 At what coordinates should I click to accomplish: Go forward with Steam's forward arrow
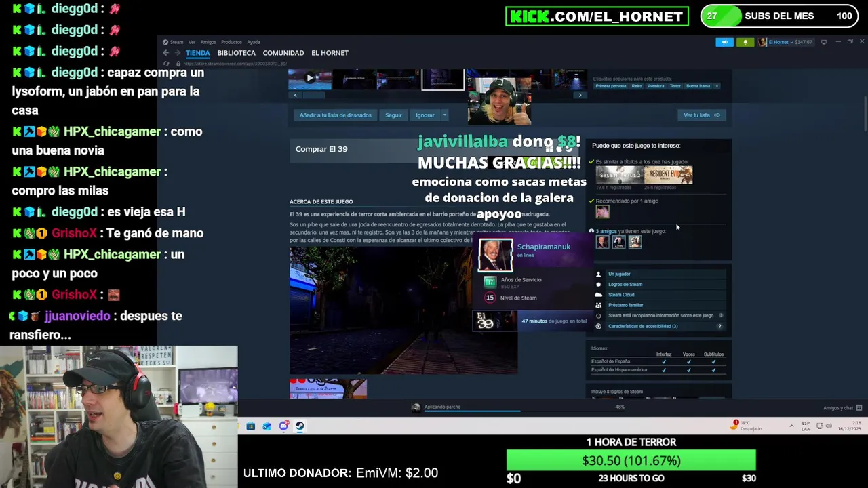(178, 53)
